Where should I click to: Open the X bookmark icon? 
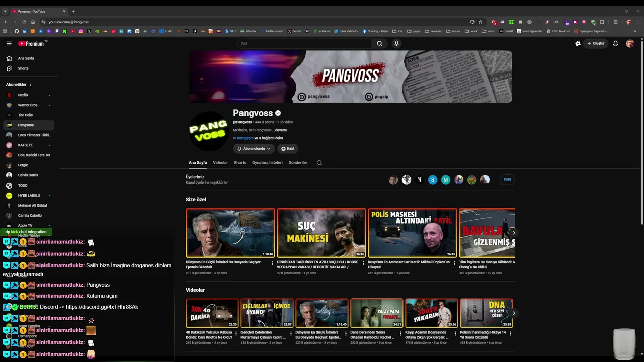(89, 31)
